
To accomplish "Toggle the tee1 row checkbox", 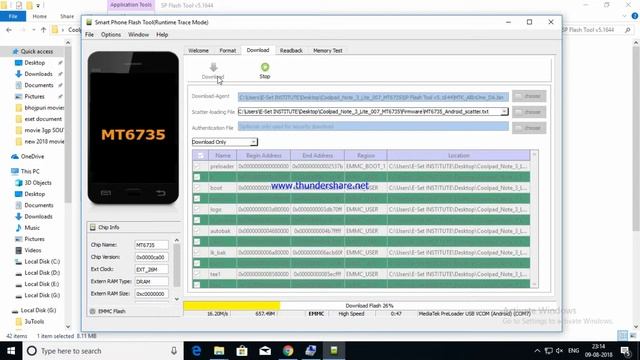I will (197, 274).
